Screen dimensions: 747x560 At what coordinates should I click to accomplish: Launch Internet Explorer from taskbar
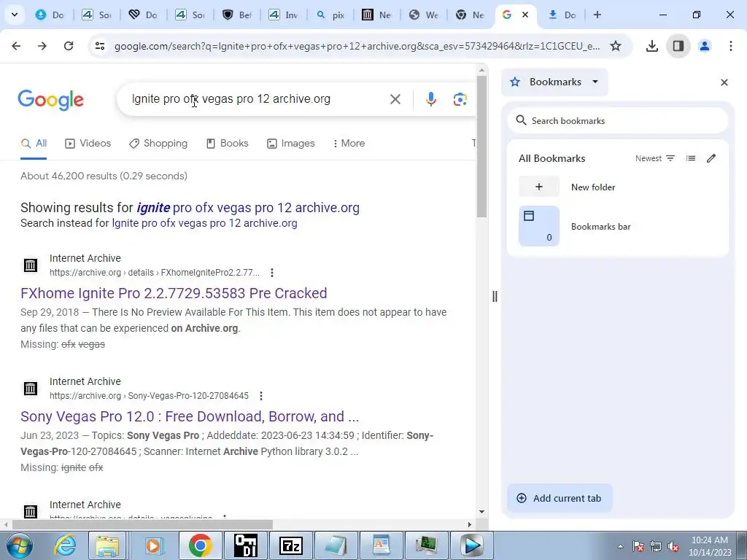(x=65, y=545)
